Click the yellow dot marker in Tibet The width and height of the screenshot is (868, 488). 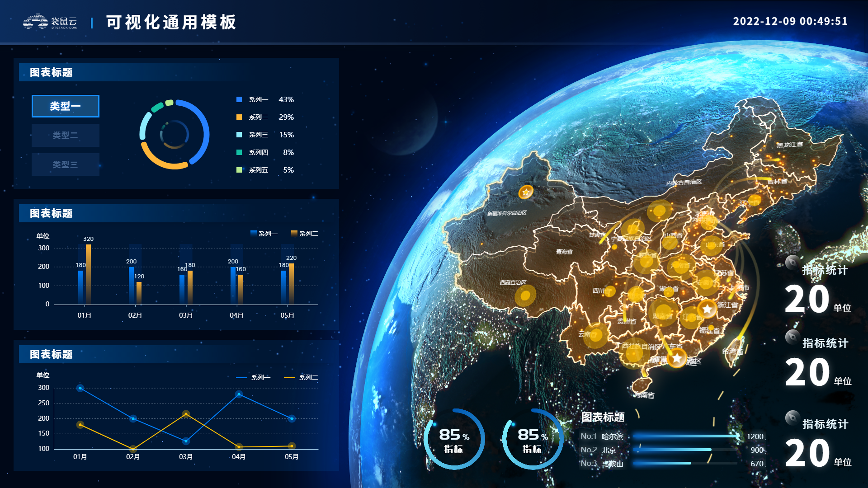click(x=525, y=296)
